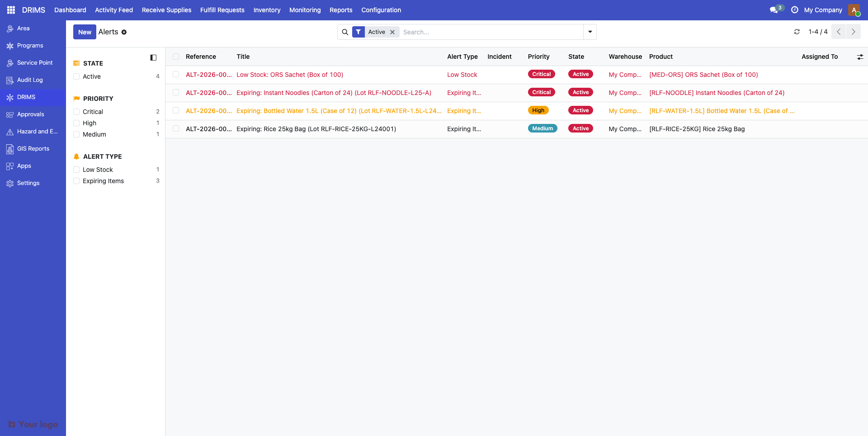Screen dimensions: 868x436
Task: Click the Search... input field
Action: pos(491,32)
